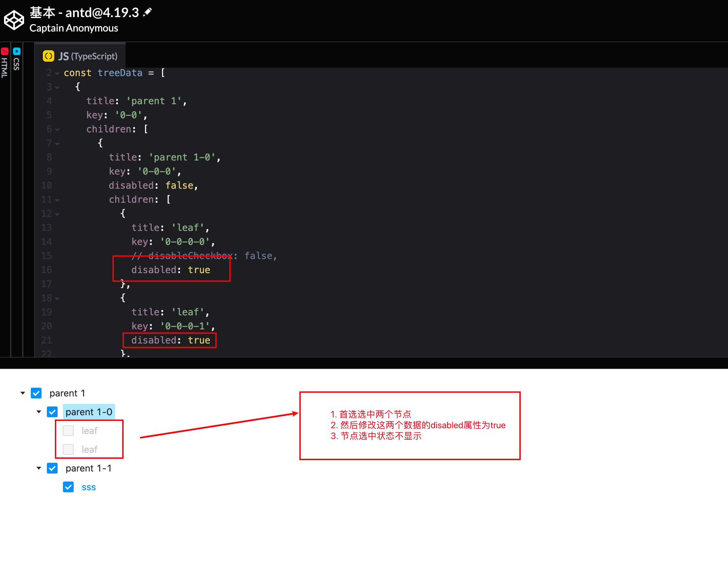Click the Captain Anonymous author link
The width and height of the screenshot is (728, 567).
pos(74,28)
